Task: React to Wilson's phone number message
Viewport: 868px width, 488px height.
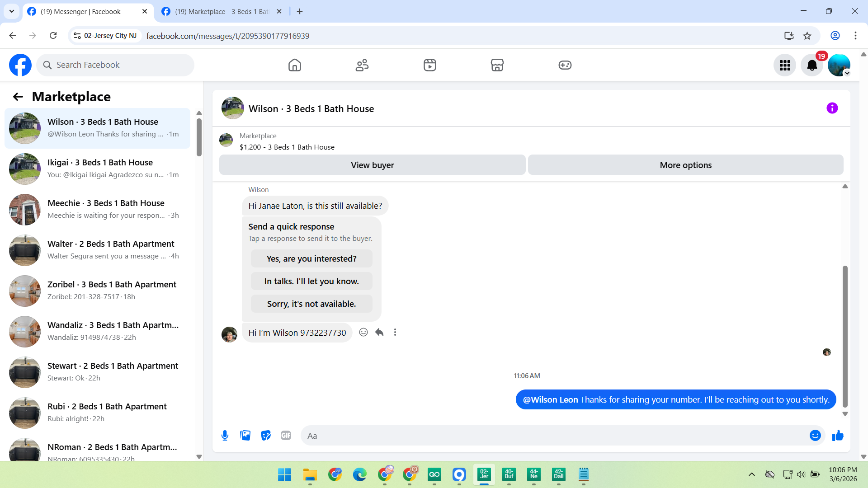Action: tap(363, 333)
